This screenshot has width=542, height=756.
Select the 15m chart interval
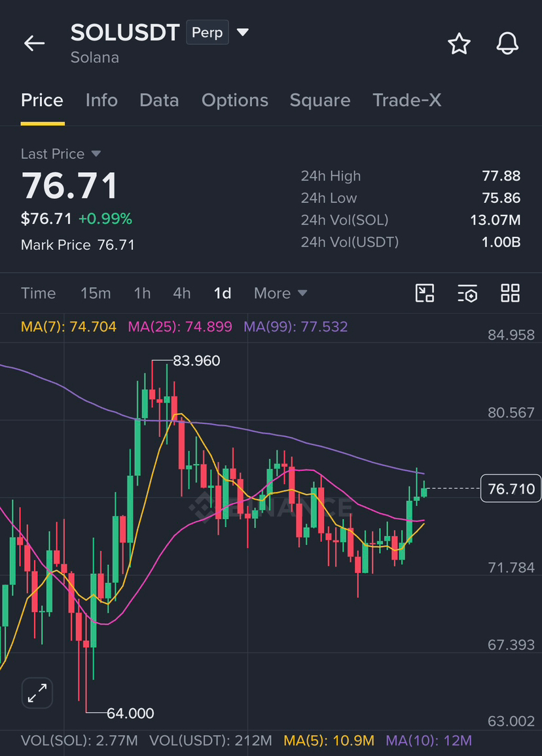[x=96, y=293]
